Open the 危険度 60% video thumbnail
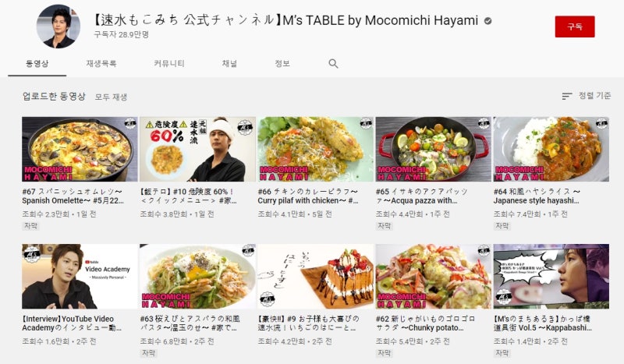624x364 pixels. 197,149
